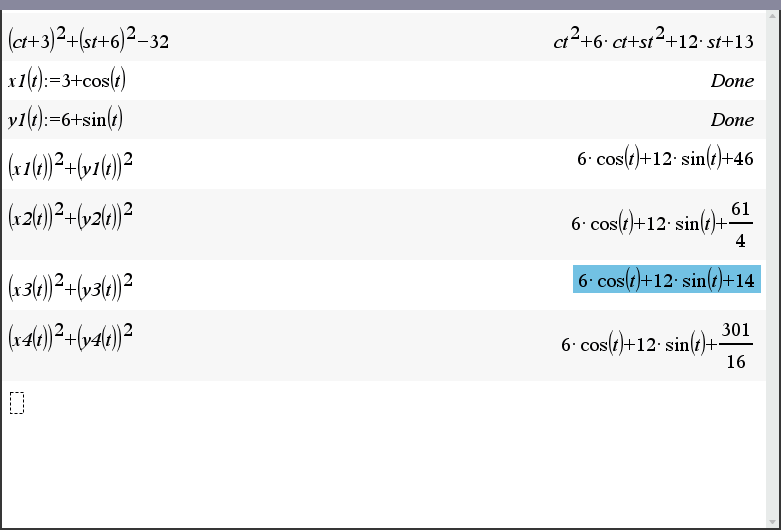Select the input (x1(t))²+(y1(t))²

pyautogui.click(x=70, y=165)
